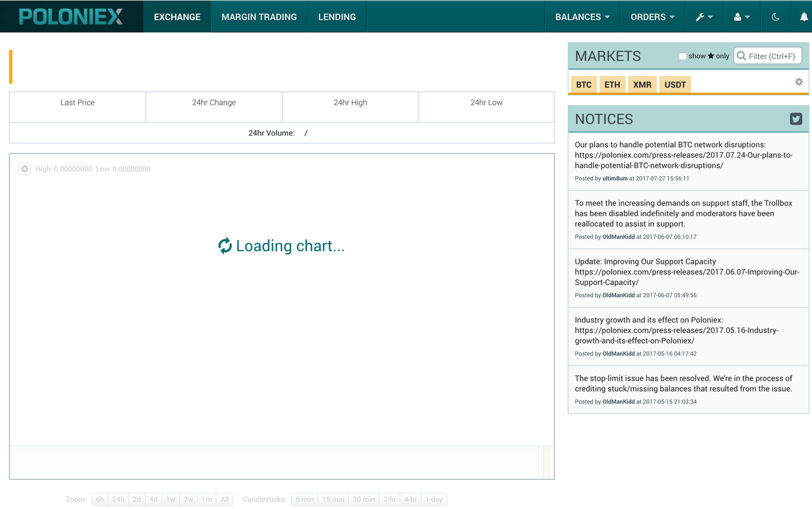
Task: Set chart zoom to 1m
Action: 207,499
